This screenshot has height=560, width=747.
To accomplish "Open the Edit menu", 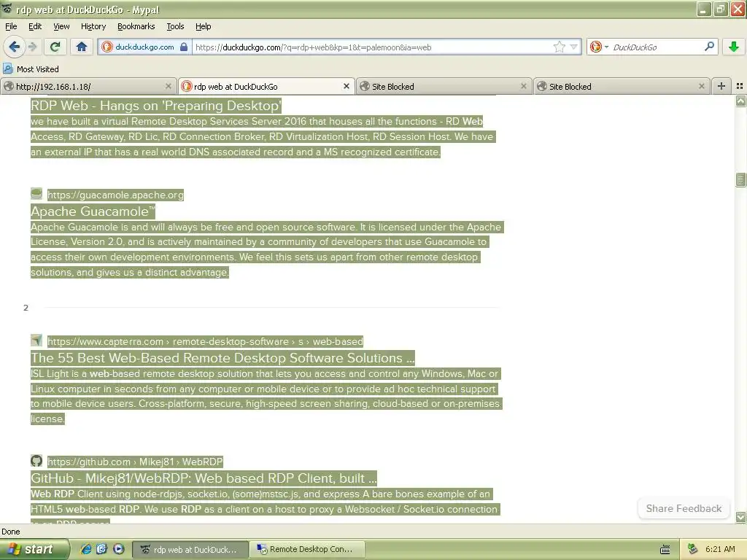I will tap(35, 26).
